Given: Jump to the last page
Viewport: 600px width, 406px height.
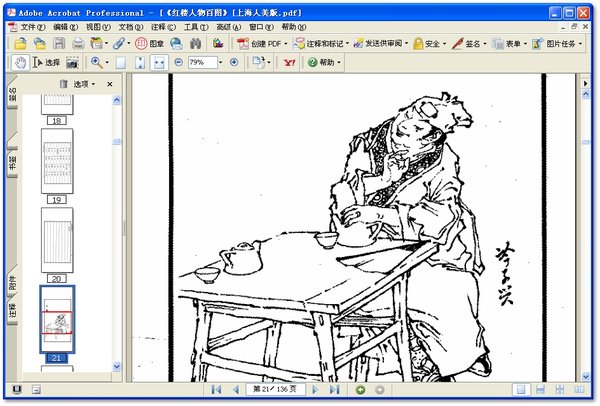Looking at the screenshot, I should point(334,390).
